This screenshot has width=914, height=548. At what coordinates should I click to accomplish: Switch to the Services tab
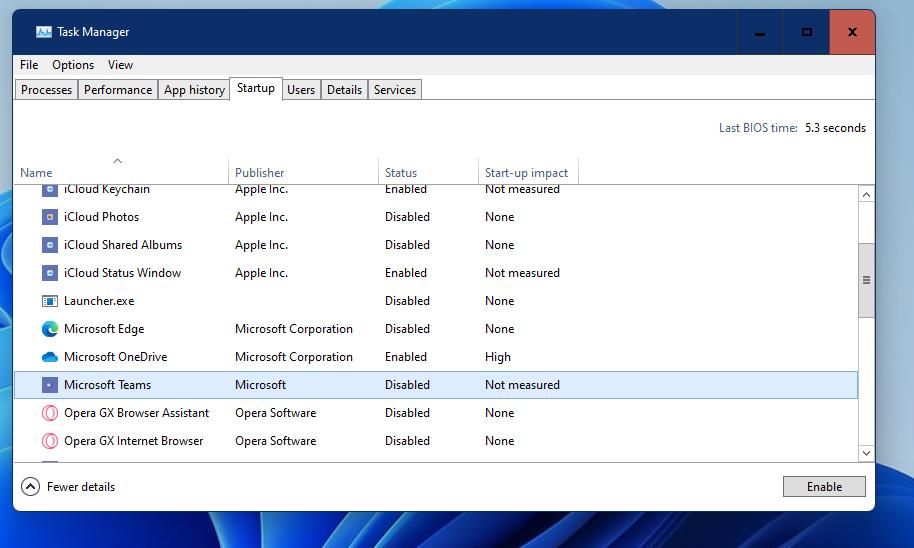coord(395,90)
